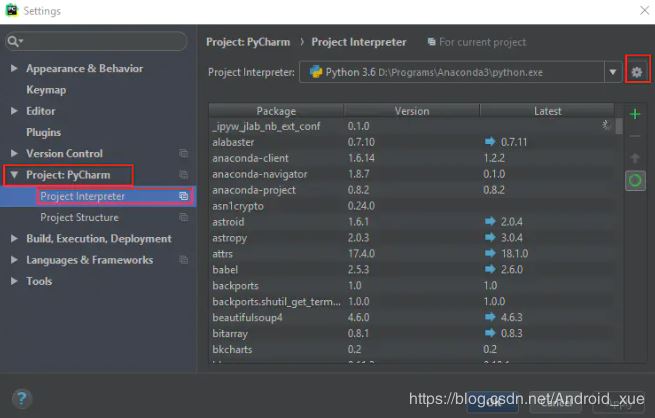Select the bitarray package row
This screenshot has height=418, width=655.
412,333
